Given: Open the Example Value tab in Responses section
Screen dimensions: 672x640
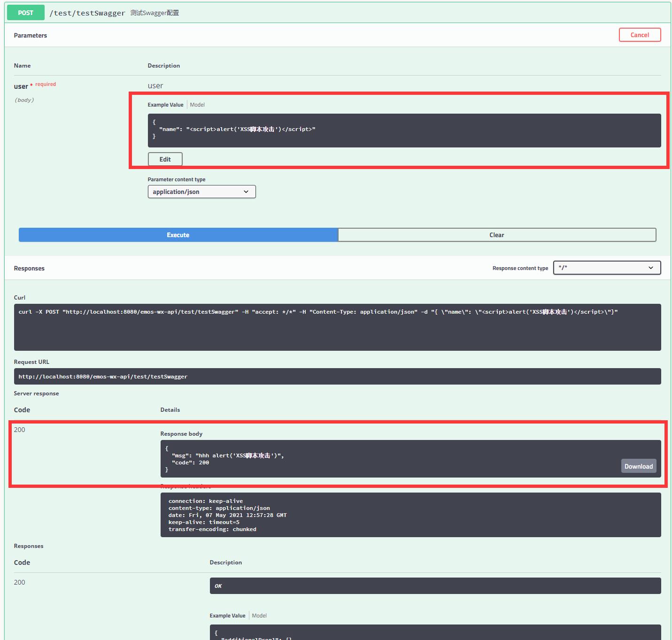Looking at the screenshot, I should [x=227, y=616].
